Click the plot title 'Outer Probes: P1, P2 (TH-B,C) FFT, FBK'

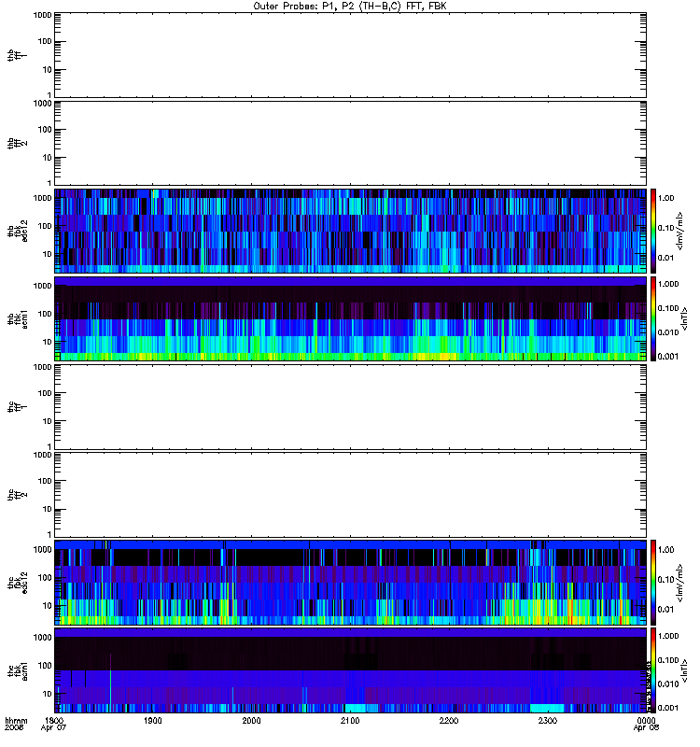pos(350,7)
